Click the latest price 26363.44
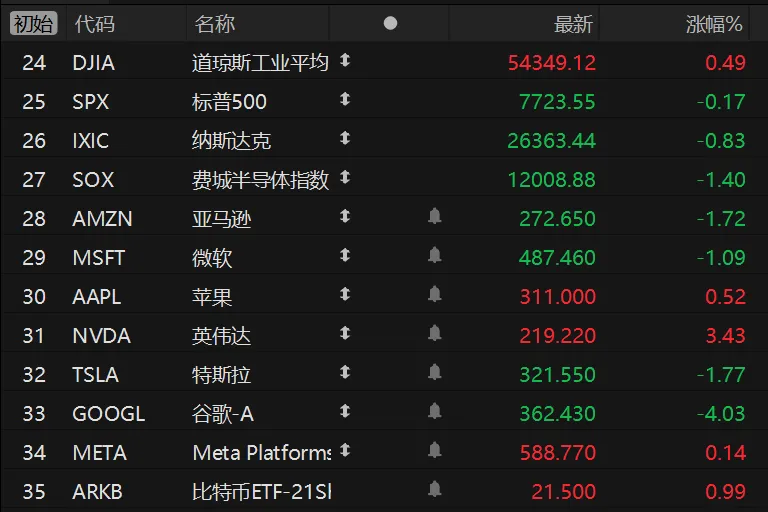 [552, 141]
